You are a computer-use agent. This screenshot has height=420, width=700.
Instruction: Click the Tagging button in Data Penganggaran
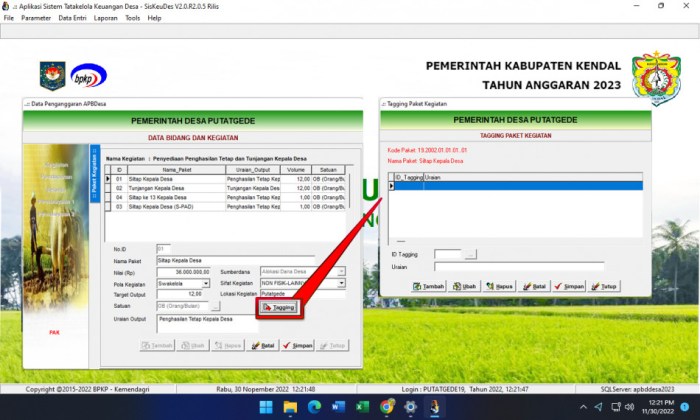279,307
